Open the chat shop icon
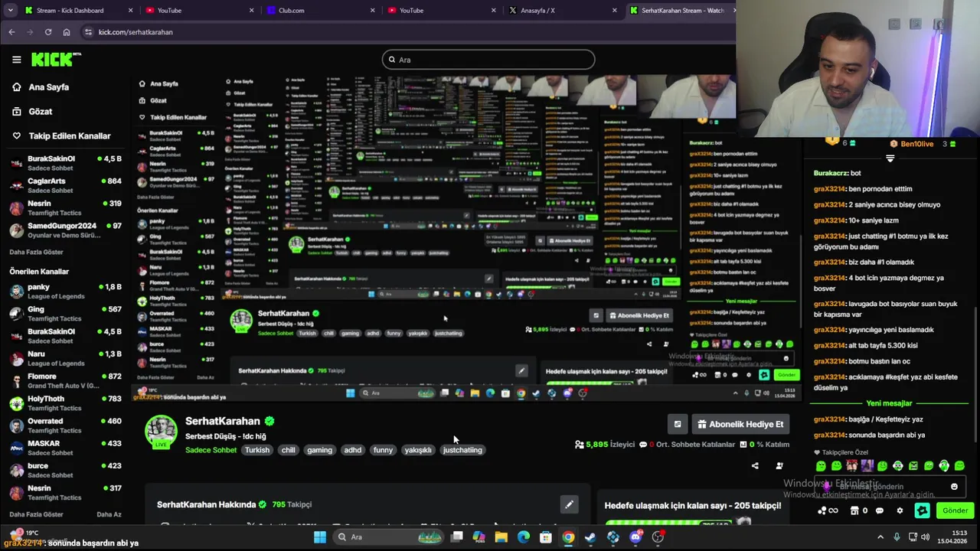The width and height of the screenshot is (980, 551). tap(855, 510)
